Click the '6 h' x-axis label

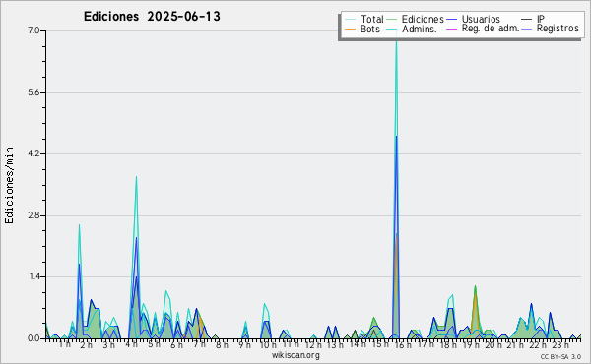coord(176,345)
